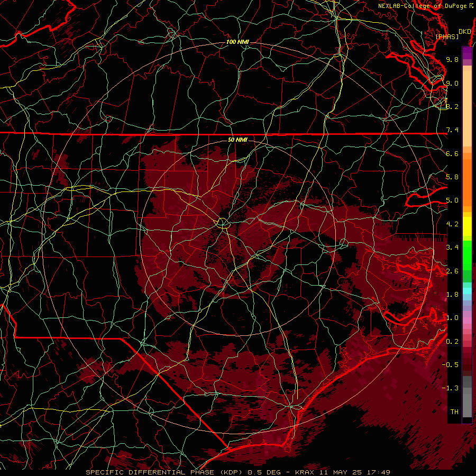This screenshot has width=476, height=476.
Task: Click the 2.6 value on color scale
Action: pos(452,271)
